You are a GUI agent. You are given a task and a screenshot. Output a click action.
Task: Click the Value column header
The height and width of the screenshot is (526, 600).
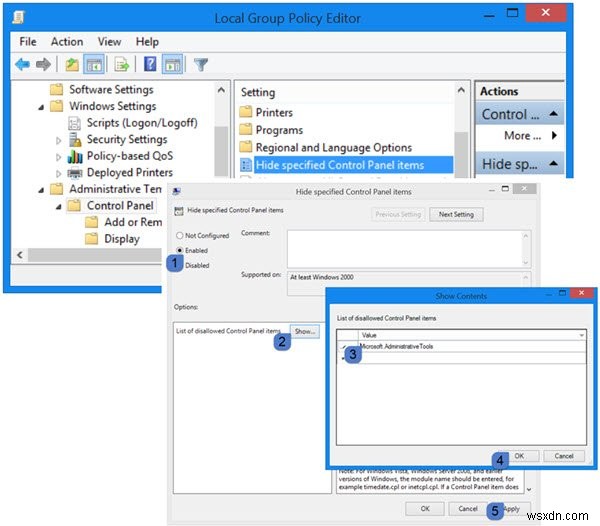(x=472, y=335)
